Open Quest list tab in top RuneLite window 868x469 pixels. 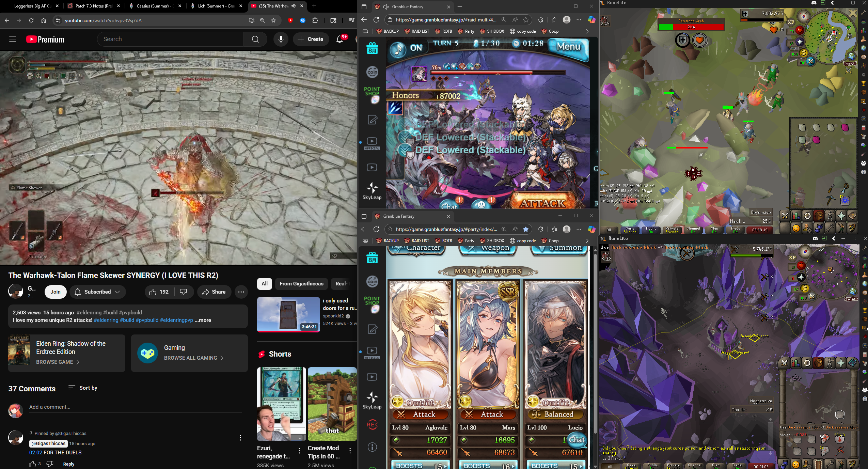807,216
